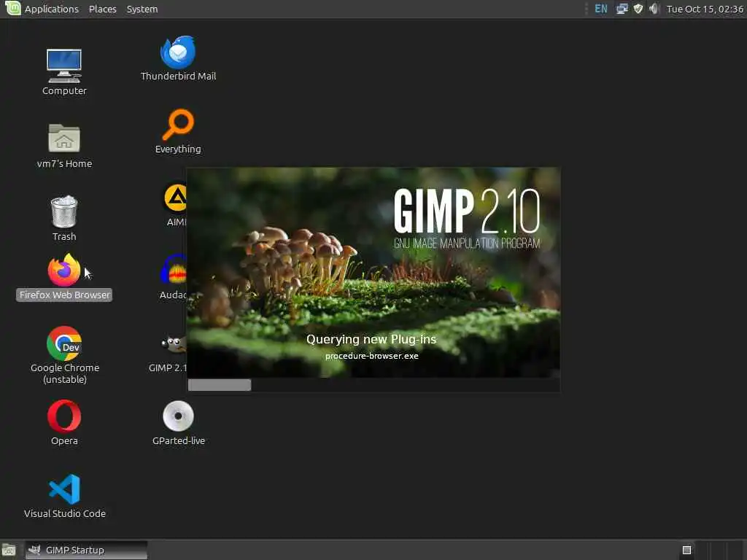The width and height of the screenshot is (747, 560).
Task: Open the Computer desktop icon
Action: (64, 66)
